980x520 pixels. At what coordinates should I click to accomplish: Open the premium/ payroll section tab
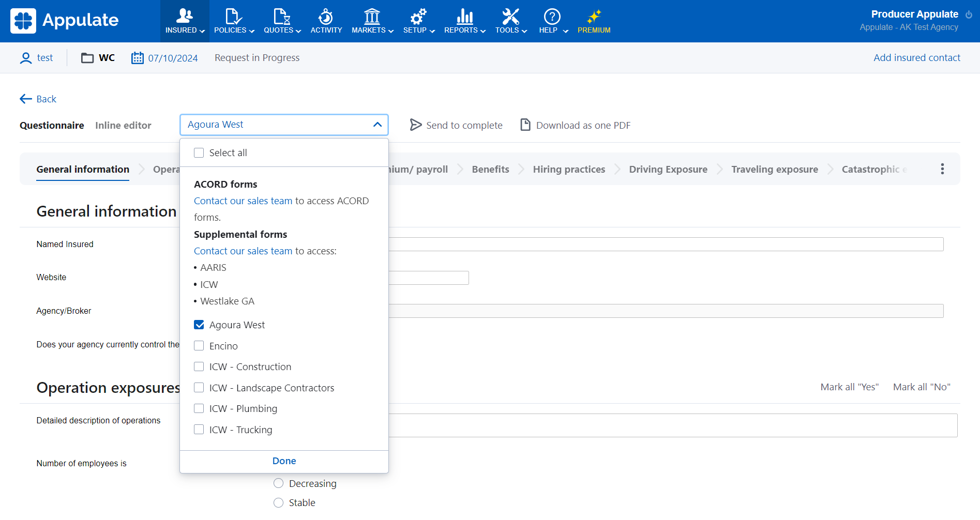pyautogui.click(x=418, y=169)
